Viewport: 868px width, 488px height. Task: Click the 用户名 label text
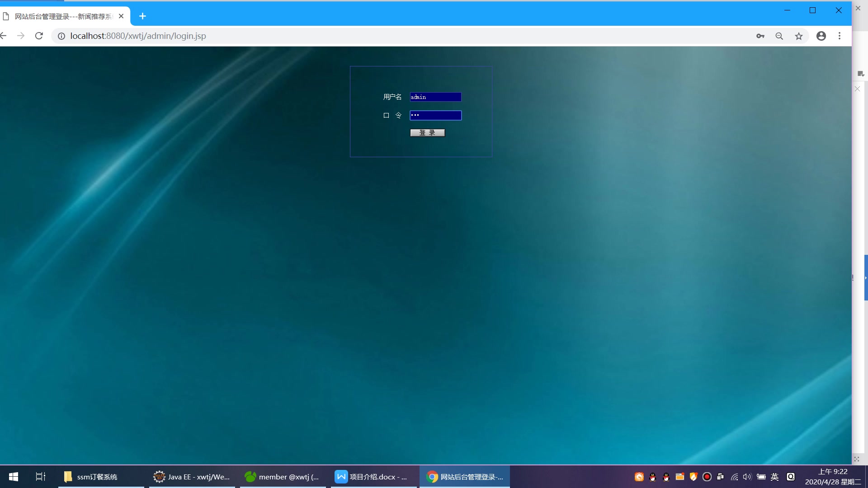pyautogui.click(x=392, y=97)
